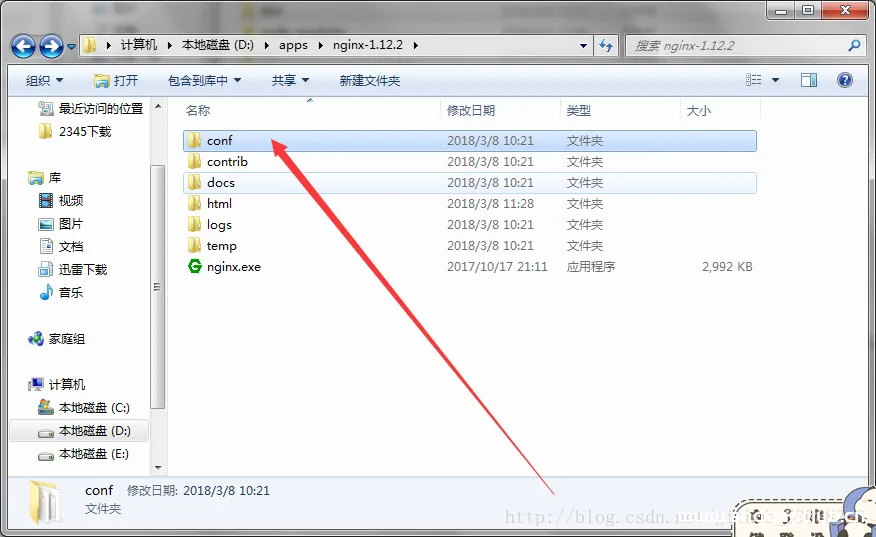Viewport: 876px width, 537px height.
Task: Click sidebar scrollbar down arrow
Action: click(x=158, y=467)
